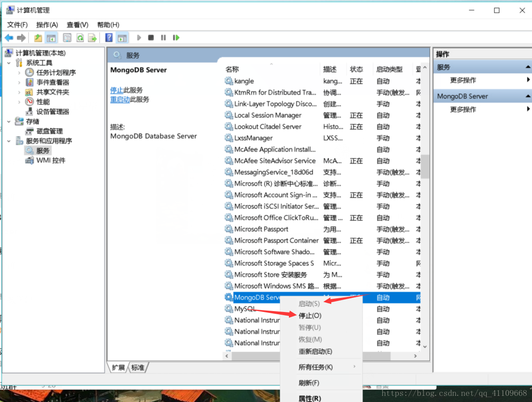
Task: Click the 重启动 service link
Action: (120, 99)
